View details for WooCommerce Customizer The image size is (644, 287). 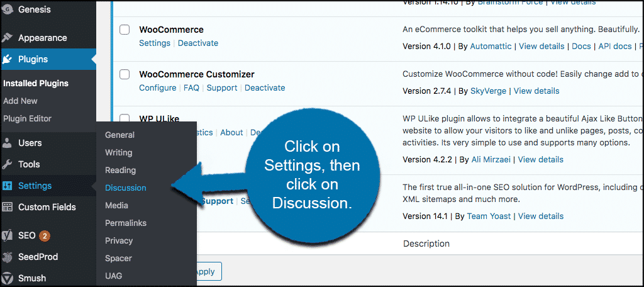coord(536,91)
